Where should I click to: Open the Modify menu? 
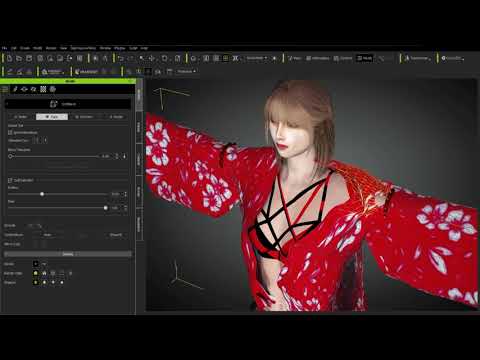pos(38,48)
